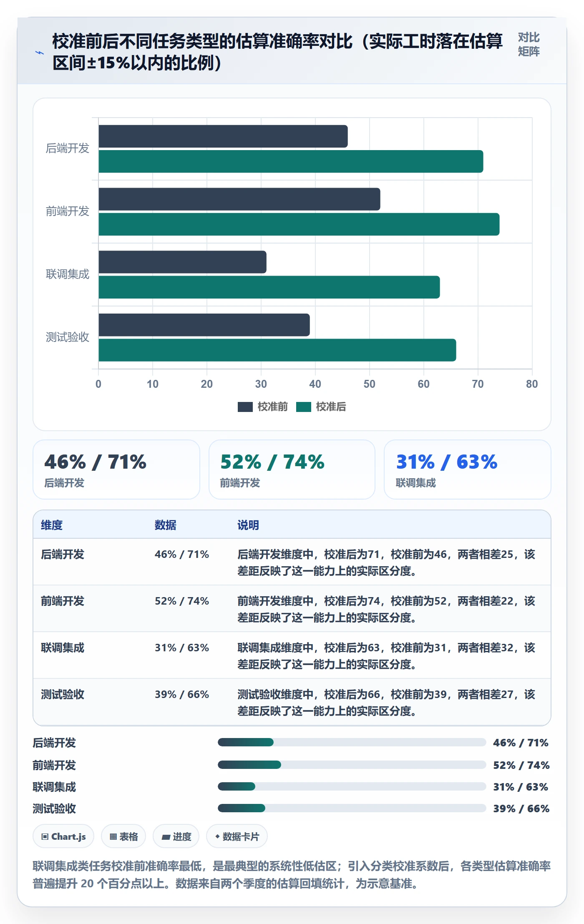Click the x-axis tick label 40
This screenshot has width=584, height=924.
coord(315,384)
